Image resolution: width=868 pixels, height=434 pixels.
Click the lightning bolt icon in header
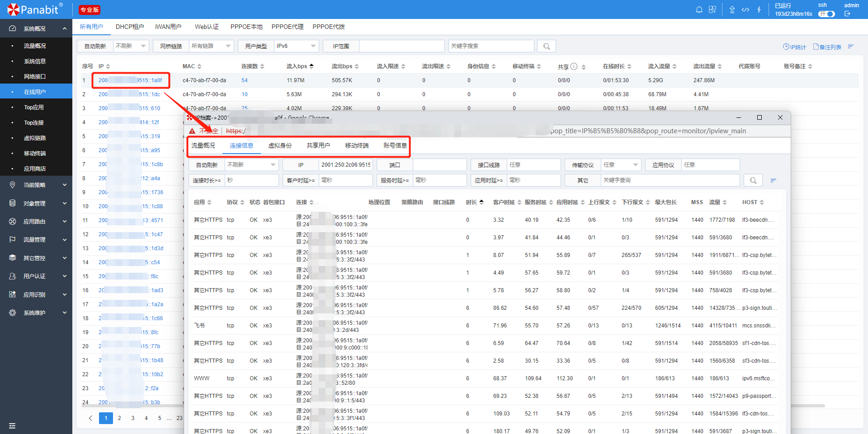click(759, 9)
